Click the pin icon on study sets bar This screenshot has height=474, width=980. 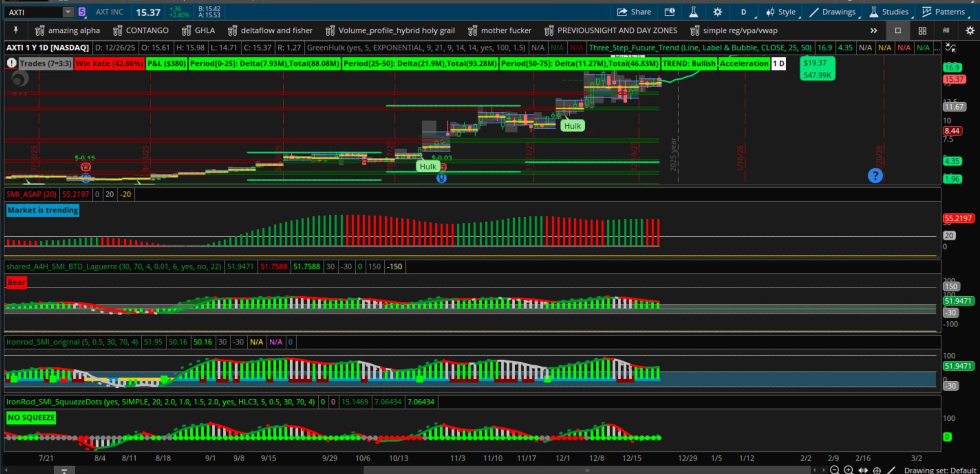coord(15,30)
